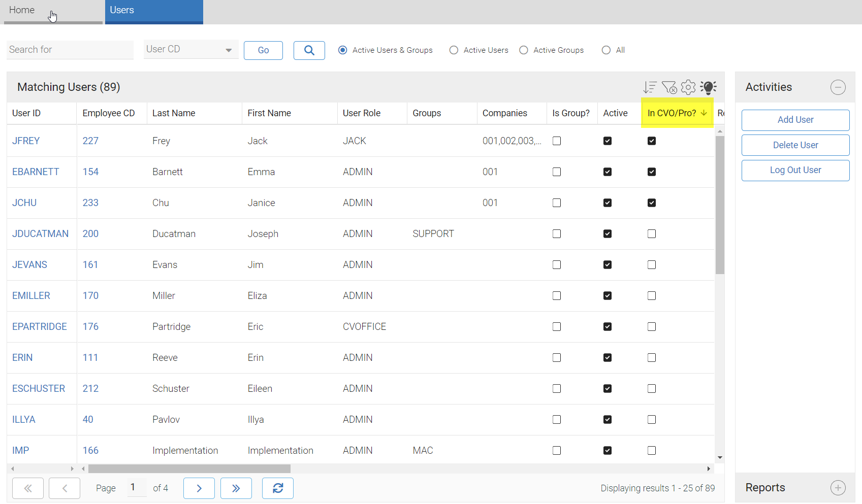Jump to last page of results
The width and height of the screenshot is (862, 504).
pos(236,488)
